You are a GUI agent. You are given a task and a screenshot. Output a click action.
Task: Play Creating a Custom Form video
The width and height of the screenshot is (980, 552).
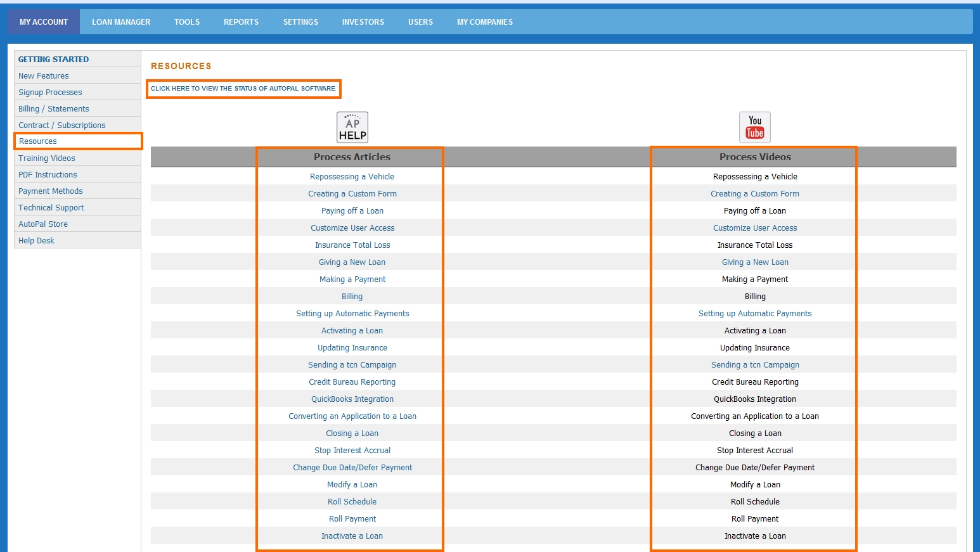coord(755,194)
